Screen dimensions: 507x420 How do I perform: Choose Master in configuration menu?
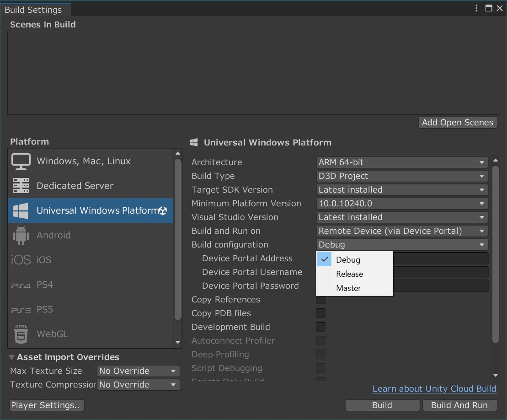click(355, 288)
